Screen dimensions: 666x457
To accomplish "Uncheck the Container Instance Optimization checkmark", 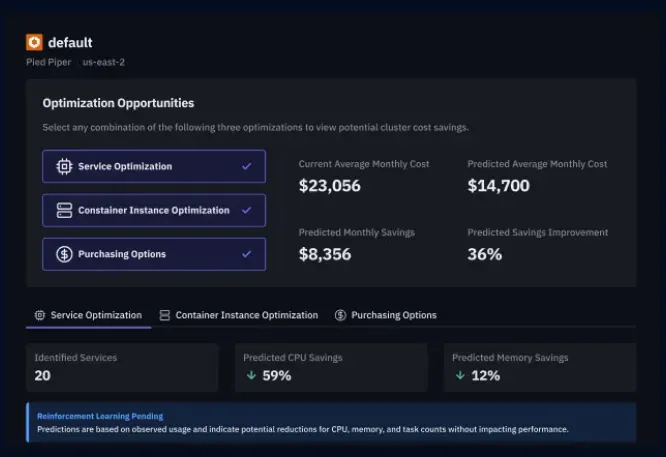I will 246,210.
